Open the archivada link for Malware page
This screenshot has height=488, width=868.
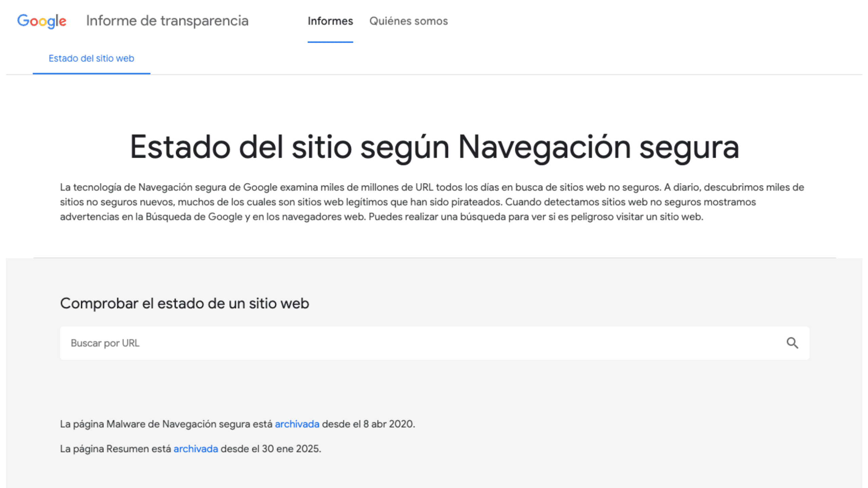pyautogui.click(x=296, y=424)
